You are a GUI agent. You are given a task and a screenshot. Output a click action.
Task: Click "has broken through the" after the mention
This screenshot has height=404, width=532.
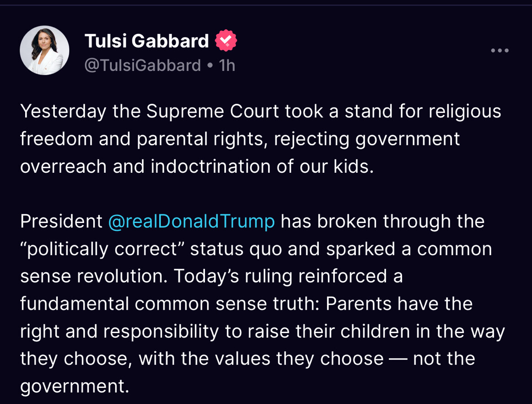tap(382, 221)
